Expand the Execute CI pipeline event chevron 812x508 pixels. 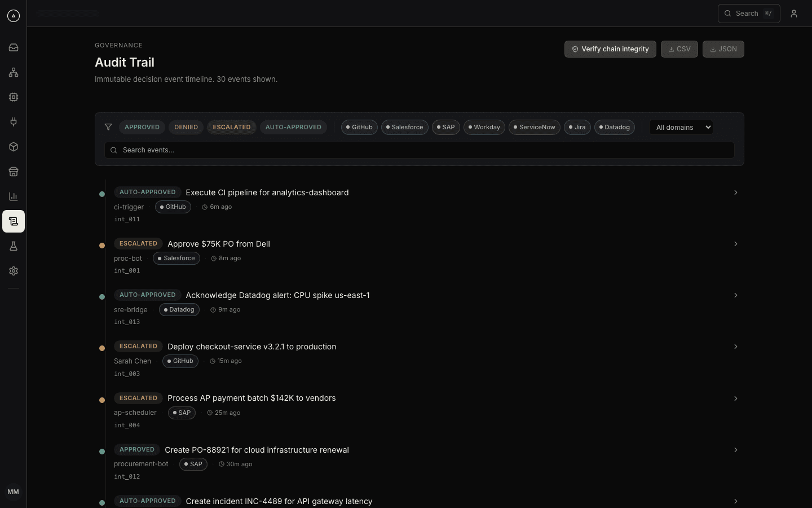[736, 192]
